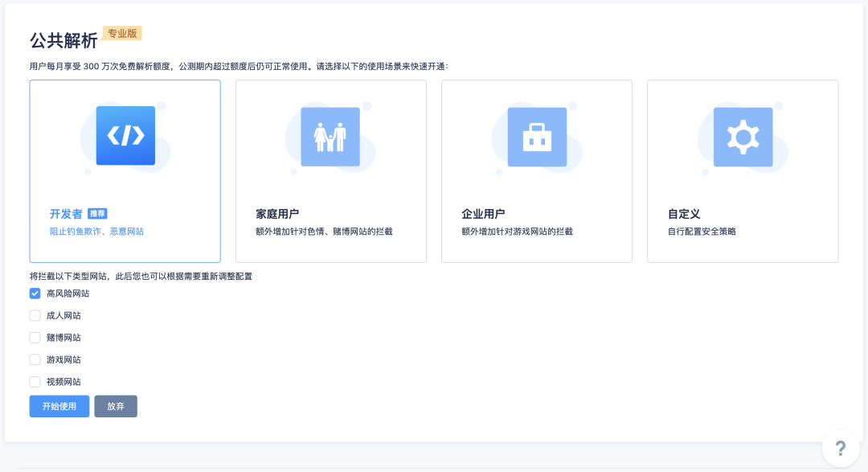Select the 自定义 card title
This screenshot has height=472, width=868.
click(x=684, y=214)
